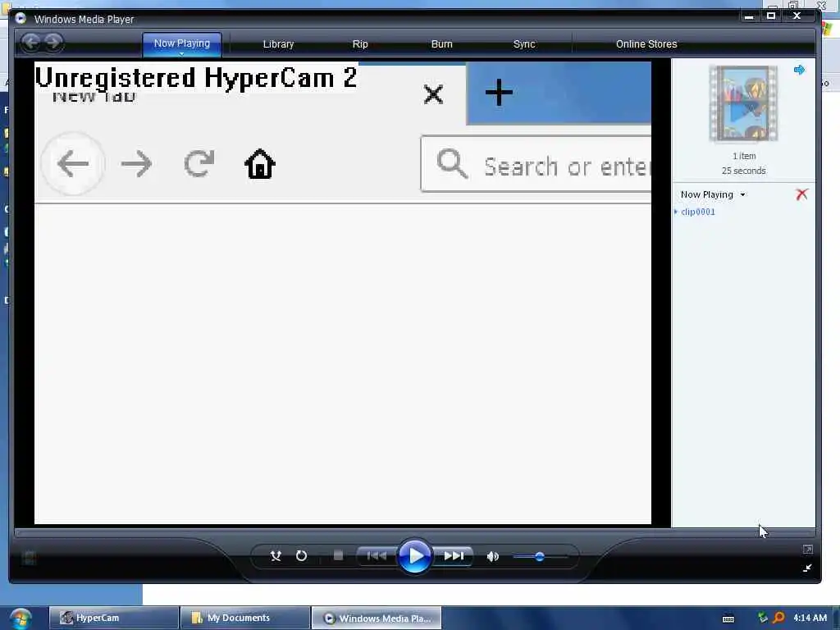Image resolution: width=840 pixels, height=630 pixels.
Task: Minimize the Windows Media Player window
Action: (x=749, y=16)
